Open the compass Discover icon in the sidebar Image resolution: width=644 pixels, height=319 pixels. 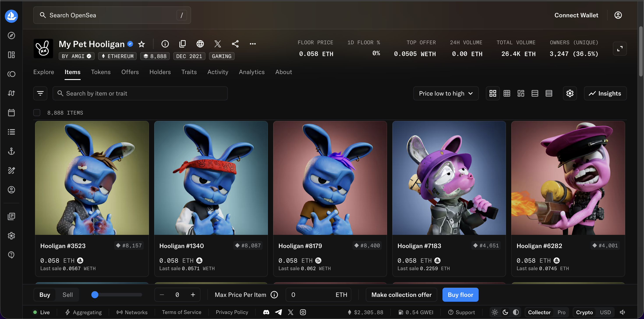(x=11, y=35)
